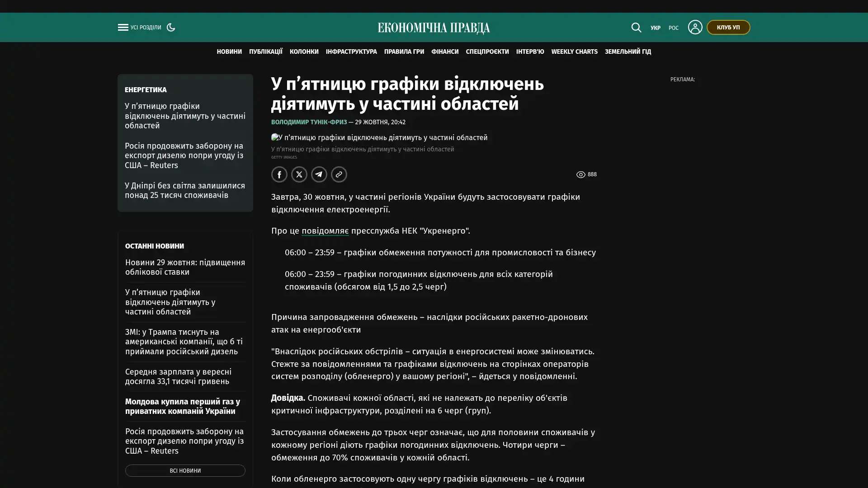Open Останні новини story on Russia diesel ban
Screen dimensions: 868x488
click(x=184, y=441)
